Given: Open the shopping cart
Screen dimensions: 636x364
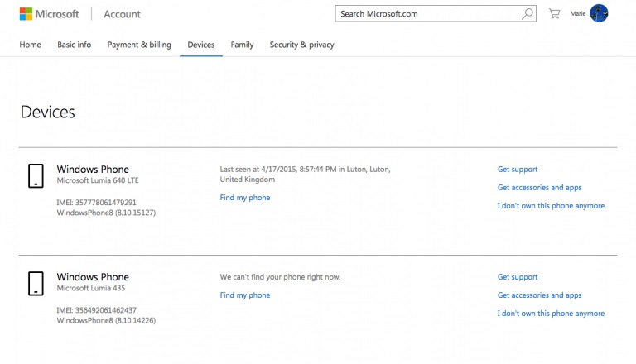Looking at the screenshot, I should 554,14.
